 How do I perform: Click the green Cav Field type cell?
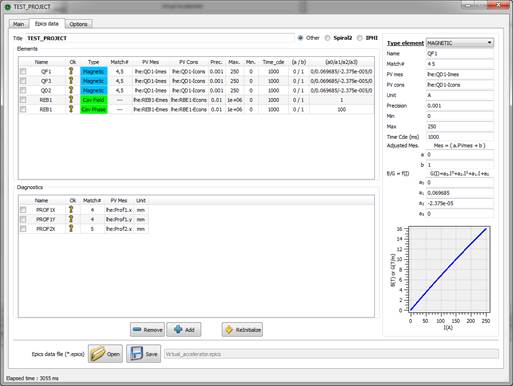click(x=94, y=100)
